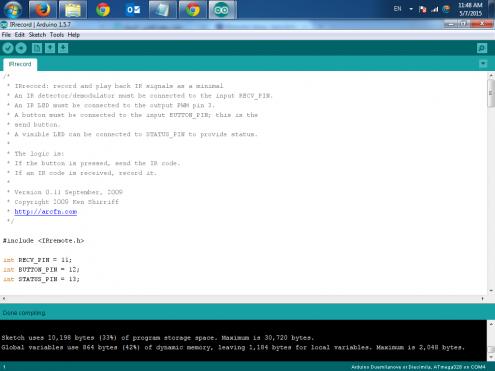
Task: Create a new sketch with New icon
Action: tap(37, 48)
